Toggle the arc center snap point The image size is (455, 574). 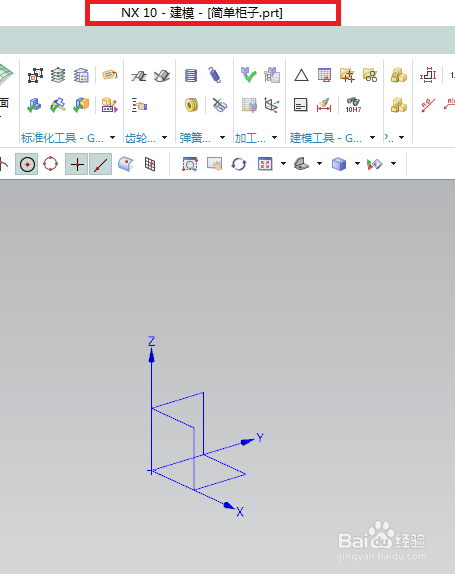click(x=27, y=164)
